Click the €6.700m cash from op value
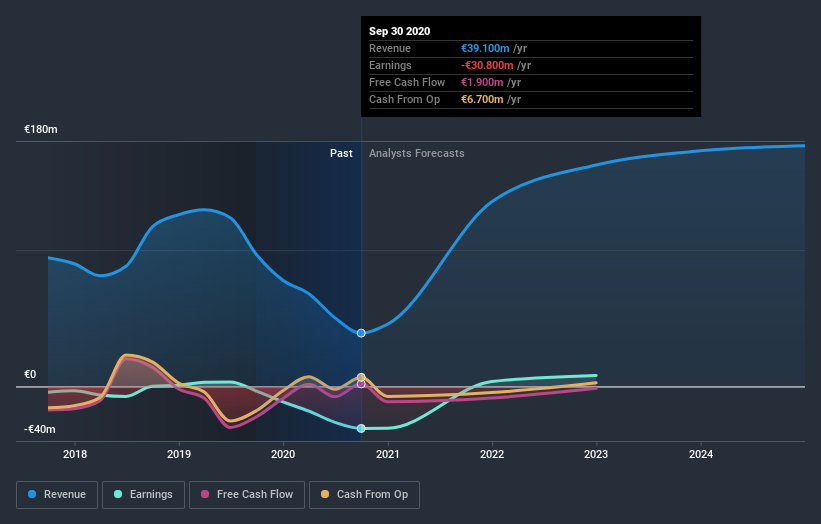 (482, 99)
